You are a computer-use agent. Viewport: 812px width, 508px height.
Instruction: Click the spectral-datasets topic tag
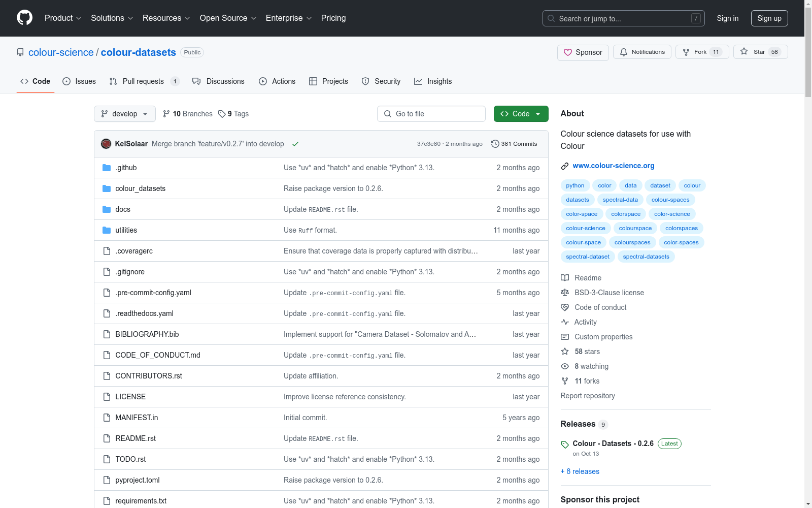coord(646,257)
